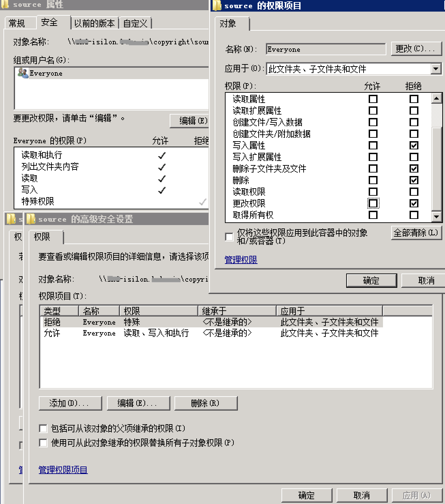The width and height of the screenshot is (445, 504).
Task: Tick allow checkbox for 创建文件夹/附加数据
Action: click(373, 134)
